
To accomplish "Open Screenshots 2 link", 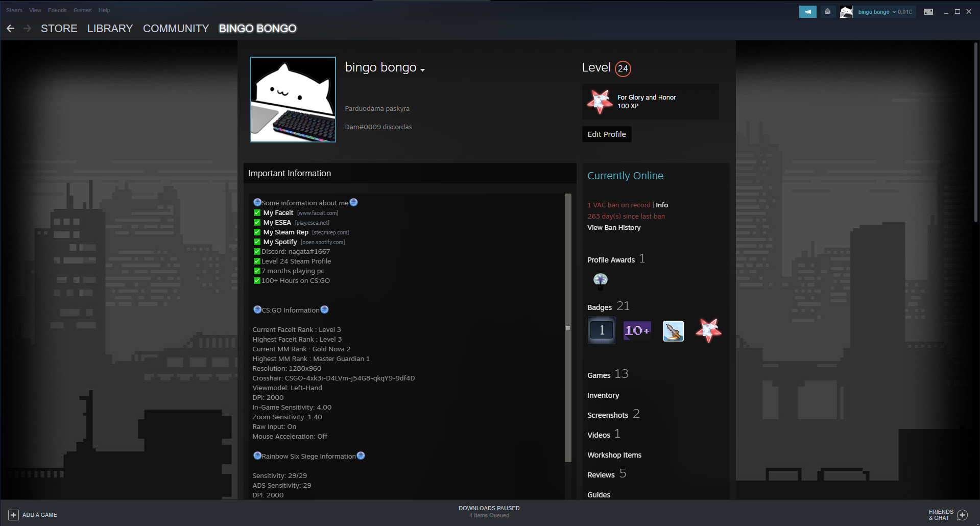I will [613, 414].
